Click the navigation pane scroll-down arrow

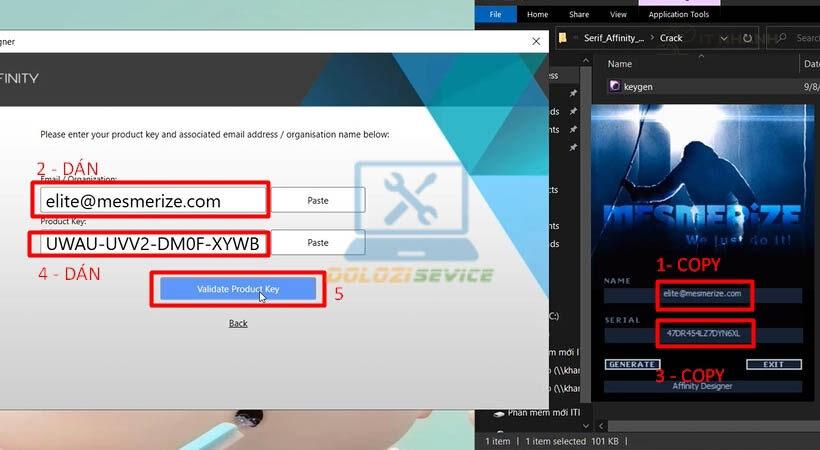pyautogui.click(x=586, y=426)
